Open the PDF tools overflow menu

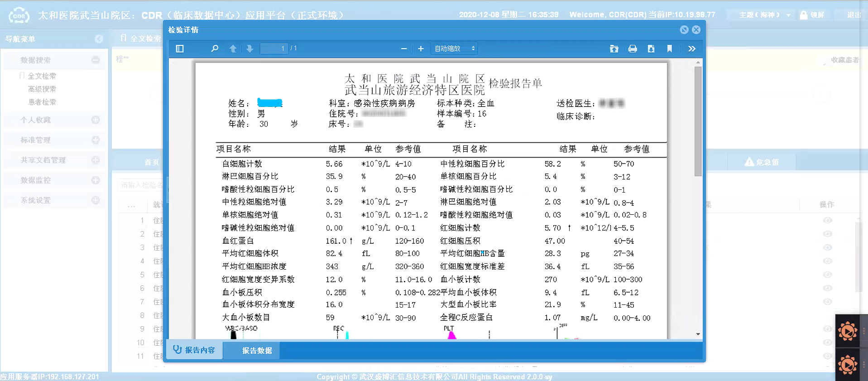click(691, 48)
